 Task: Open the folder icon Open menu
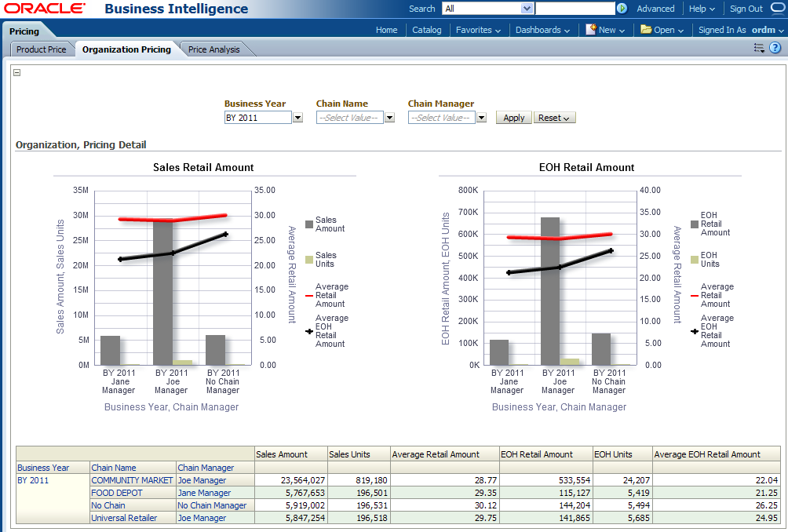click(x=662, y=30)
